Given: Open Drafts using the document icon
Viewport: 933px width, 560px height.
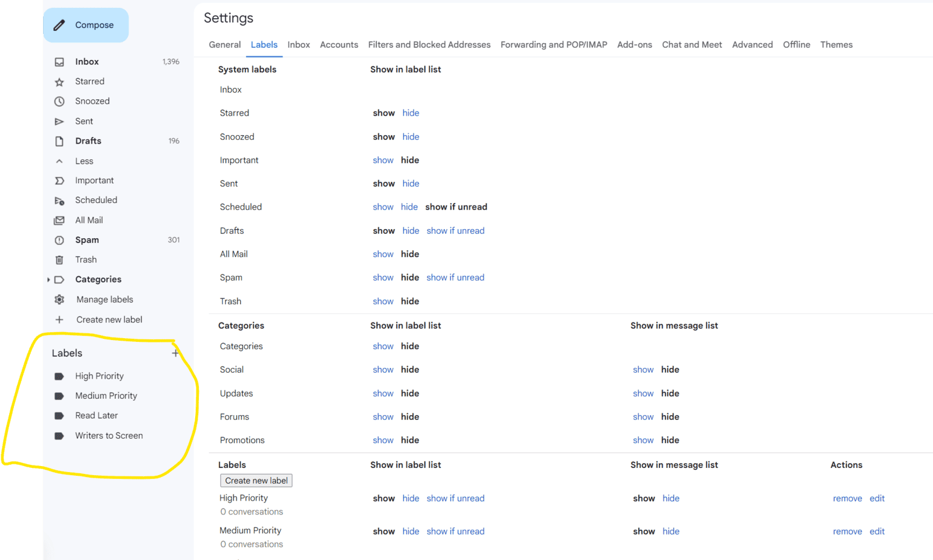Looking at the screenshot, I should [x=58, y=141].
